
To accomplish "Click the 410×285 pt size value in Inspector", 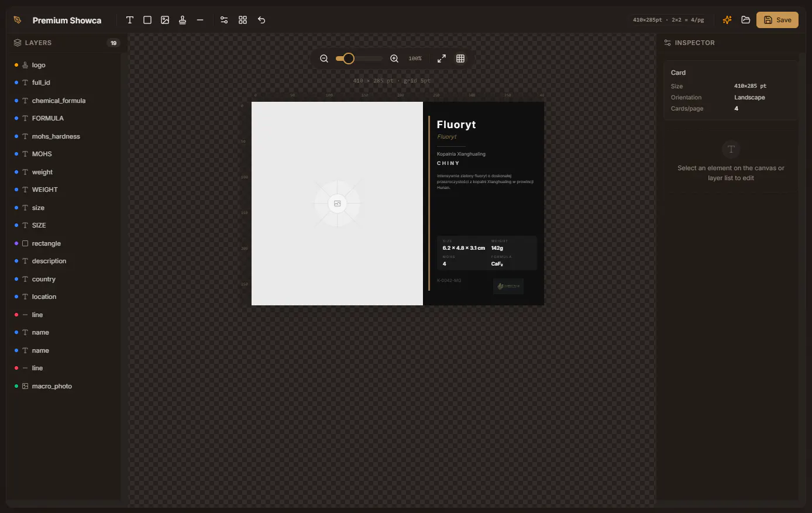I will click(751, 86).
